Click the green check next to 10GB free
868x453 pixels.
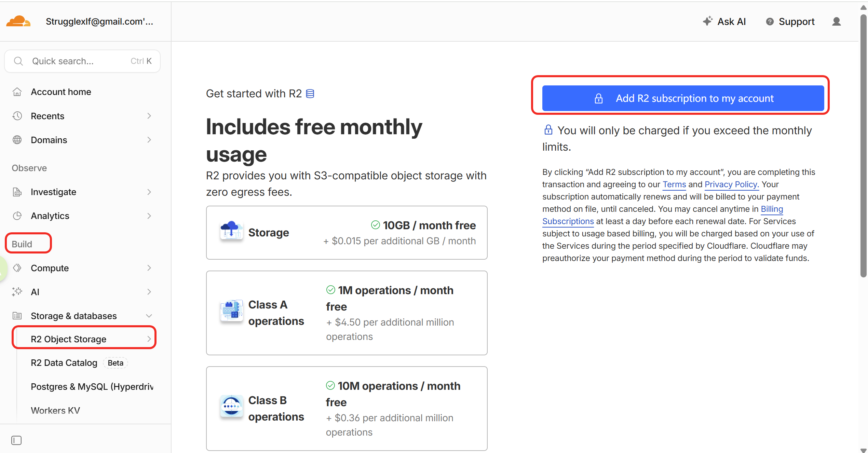[376, 225]
